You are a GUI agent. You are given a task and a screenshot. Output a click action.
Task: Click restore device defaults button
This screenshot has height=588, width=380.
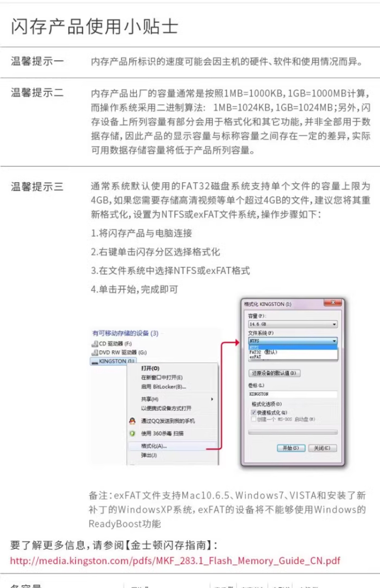(x=274, y=373)
